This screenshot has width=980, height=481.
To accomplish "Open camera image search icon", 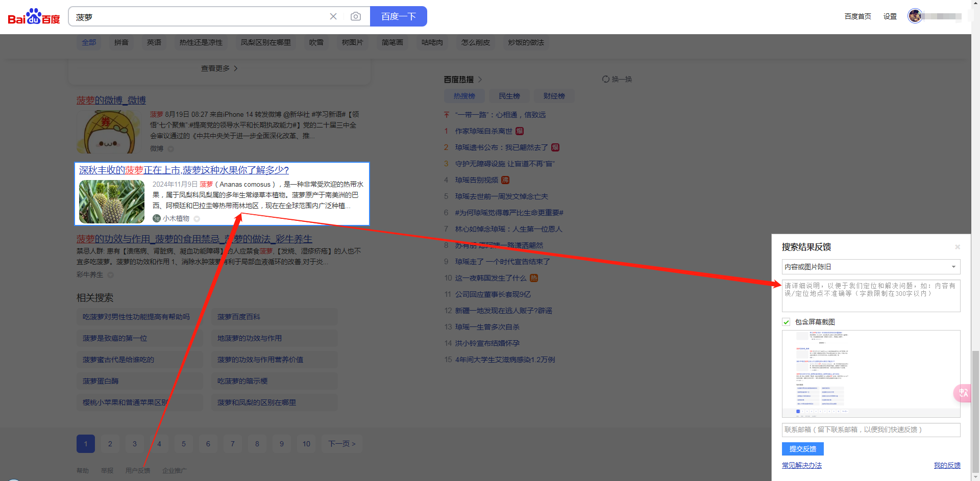I will click(x=356, y=16).
